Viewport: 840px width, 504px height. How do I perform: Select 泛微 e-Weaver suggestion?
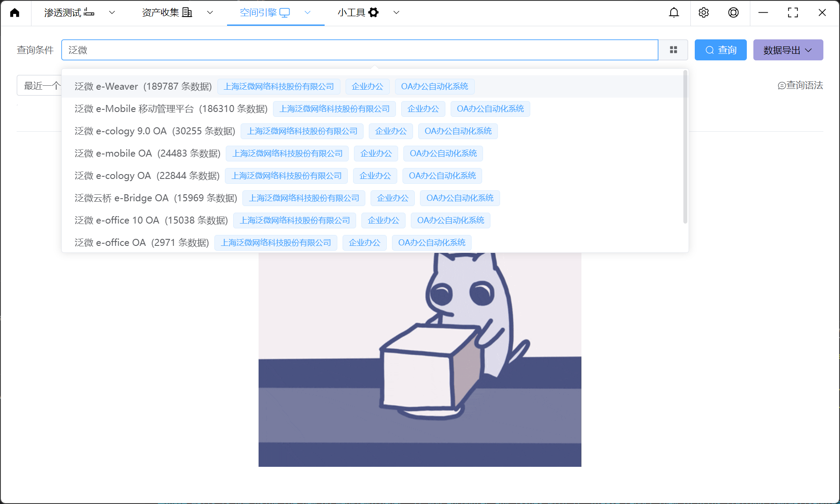point(143,87)
